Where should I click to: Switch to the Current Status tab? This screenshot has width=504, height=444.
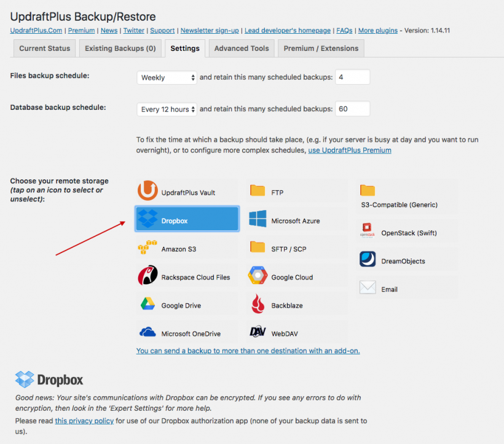point(44,49)
